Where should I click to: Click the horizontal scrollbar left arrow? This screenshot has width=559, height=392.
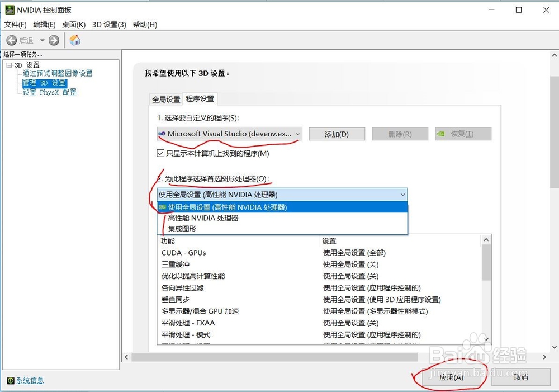[x=126, y=357]
